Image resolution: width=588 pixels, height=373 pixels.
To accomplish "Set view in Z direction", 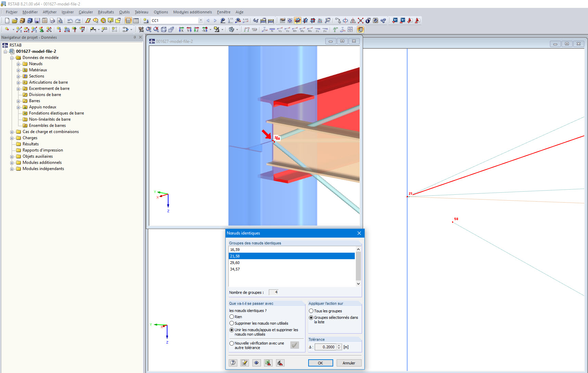I will pos(196,29).
